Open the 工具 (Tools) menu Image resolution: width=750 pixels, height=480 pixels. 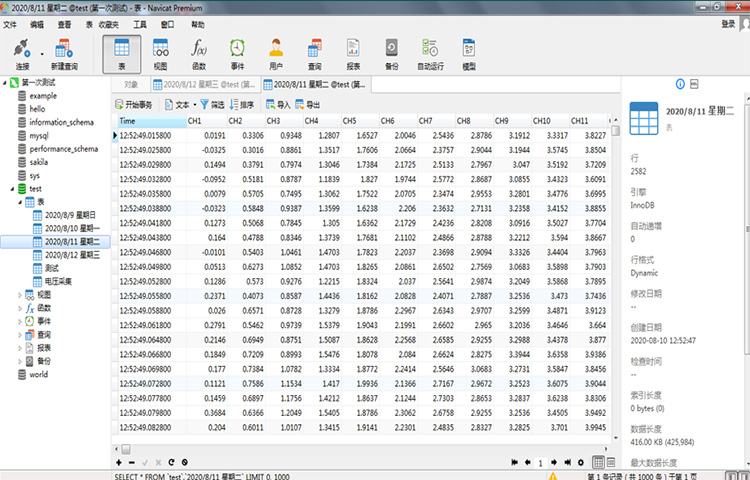(140, 22)
